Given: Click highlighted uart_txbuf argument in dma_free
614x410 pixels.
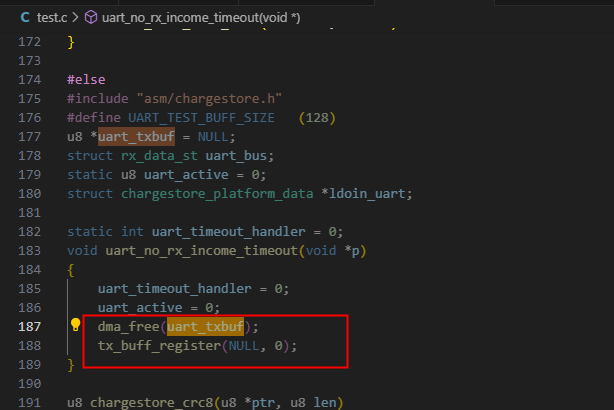Looking at the screenshot, I should tap(205, 327).
